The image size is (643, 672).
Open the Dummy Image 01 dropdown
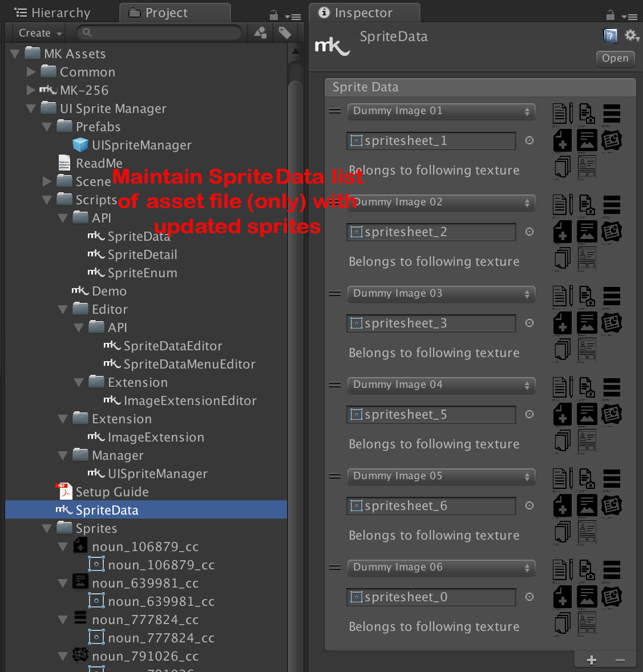click(x=441, y=111)
